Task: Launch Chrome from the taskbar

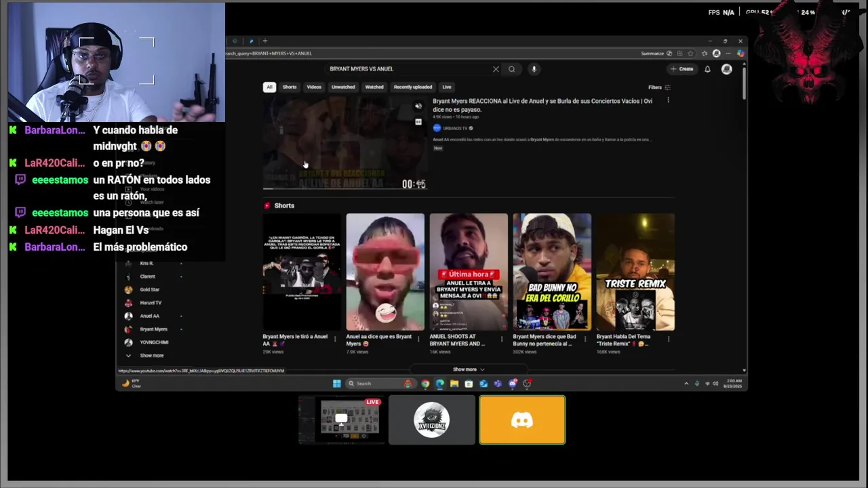Action: tap(425, 383)
